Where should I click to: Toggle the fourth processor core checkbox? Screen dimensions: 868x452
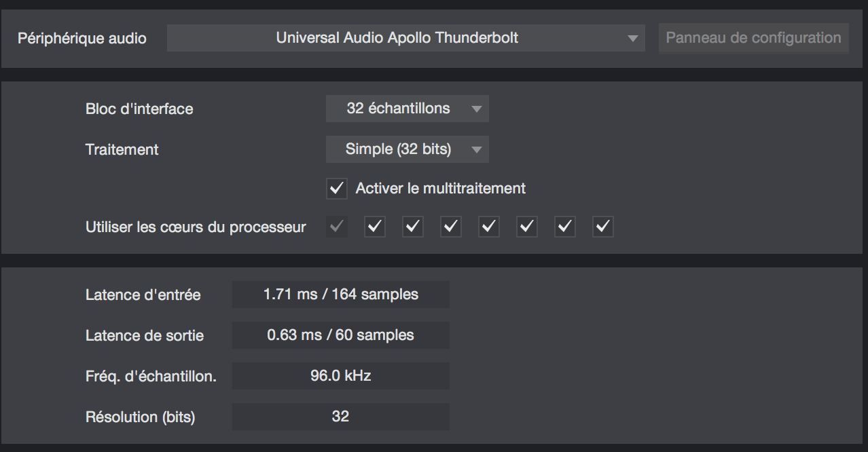click(x=451, y=227)
